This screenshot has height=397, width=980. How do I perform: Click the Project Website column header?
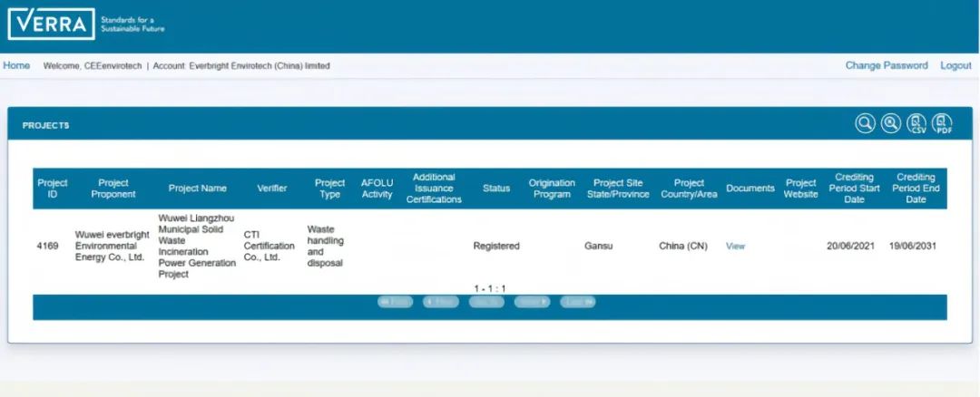(x=800, y=189)
